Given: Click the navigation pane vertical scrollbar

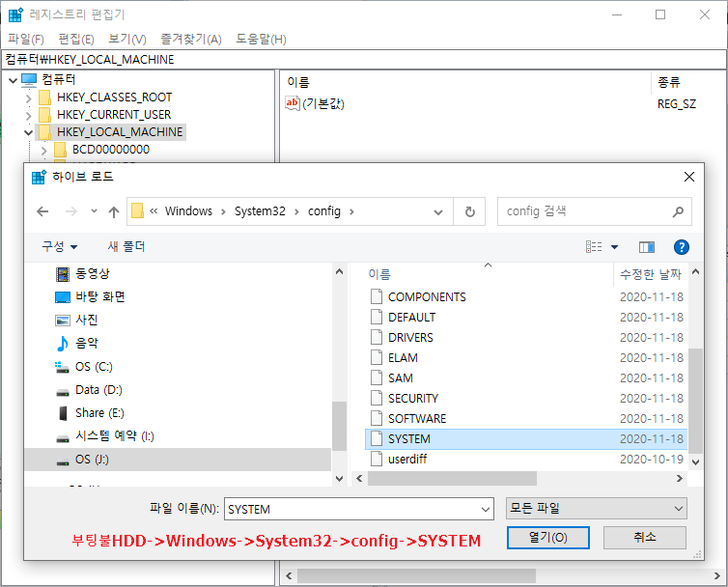Looking at the screenshot, I should [340, 427].
